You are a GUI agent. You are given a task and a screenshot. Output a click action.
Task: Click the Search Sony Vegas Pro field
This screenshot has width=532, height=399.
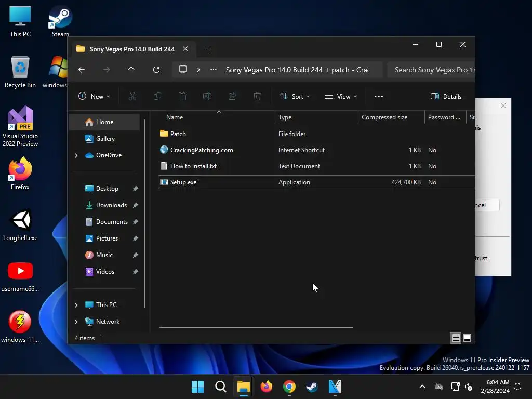tap(431, 70)
